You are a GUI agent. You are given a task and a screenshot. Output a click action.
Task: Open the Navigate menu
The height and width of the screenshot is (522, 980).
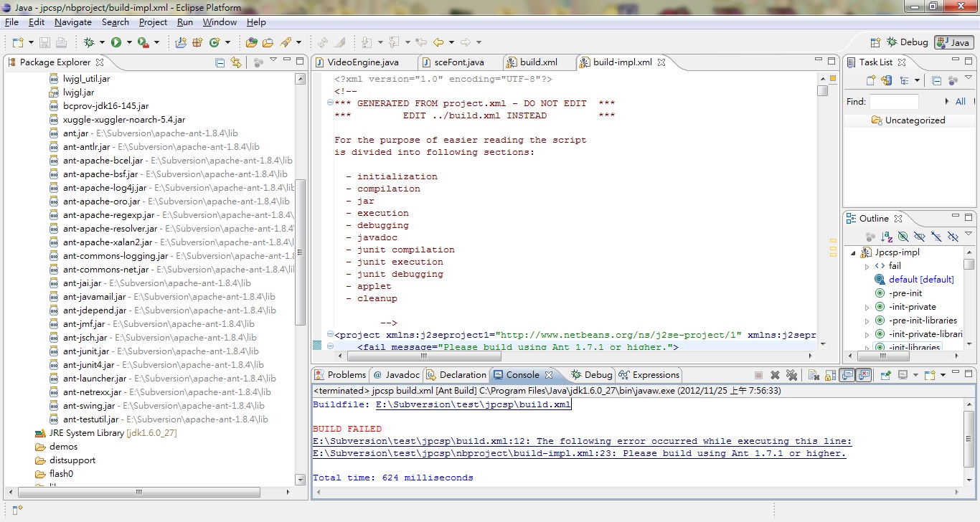(x=72, y=22)
